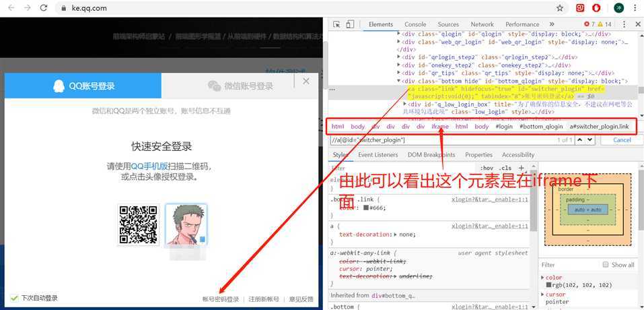
Task: Click the cartoon avatar to authorize login
Action: pyautogui.click(x=186, y=224)
